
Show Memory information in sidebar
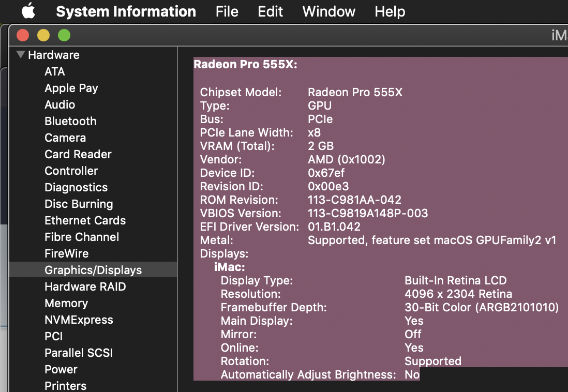(66, 304)
